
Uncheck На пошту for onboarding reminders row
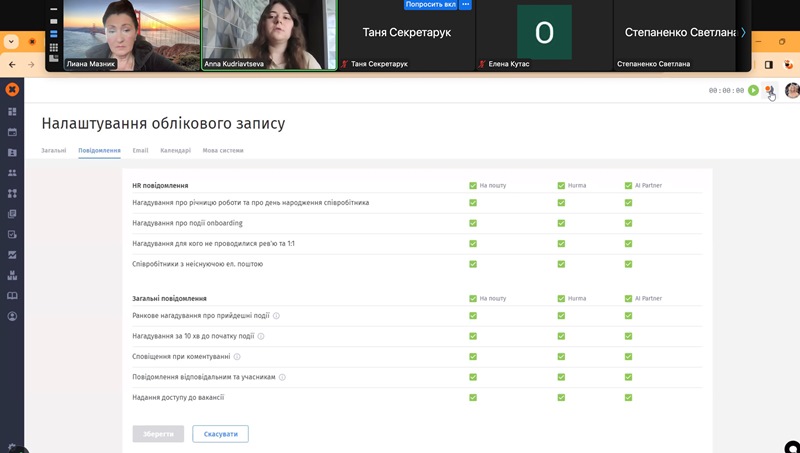pyautogui.click(x=473, y=222)
